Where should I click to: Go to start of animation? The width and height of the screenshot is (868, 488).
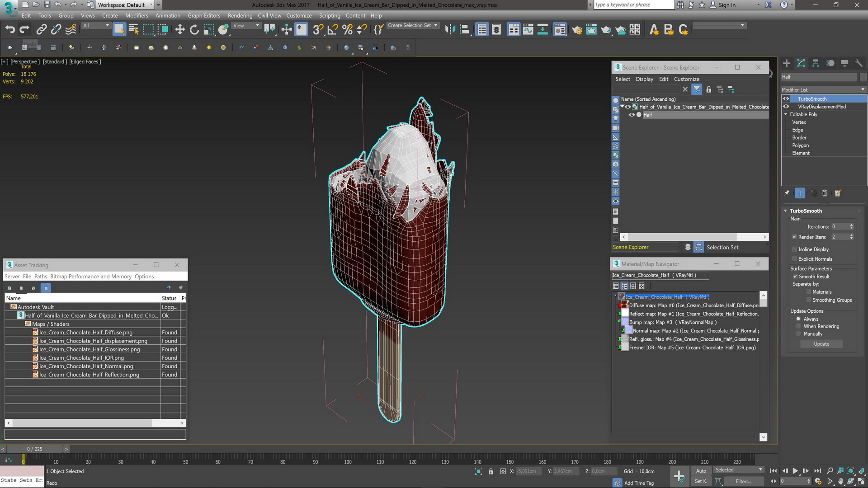click(774, 471)
